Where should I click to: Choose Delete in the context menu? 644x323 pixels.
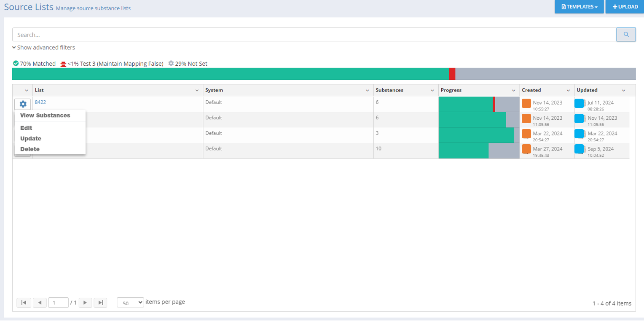point(30,149)
